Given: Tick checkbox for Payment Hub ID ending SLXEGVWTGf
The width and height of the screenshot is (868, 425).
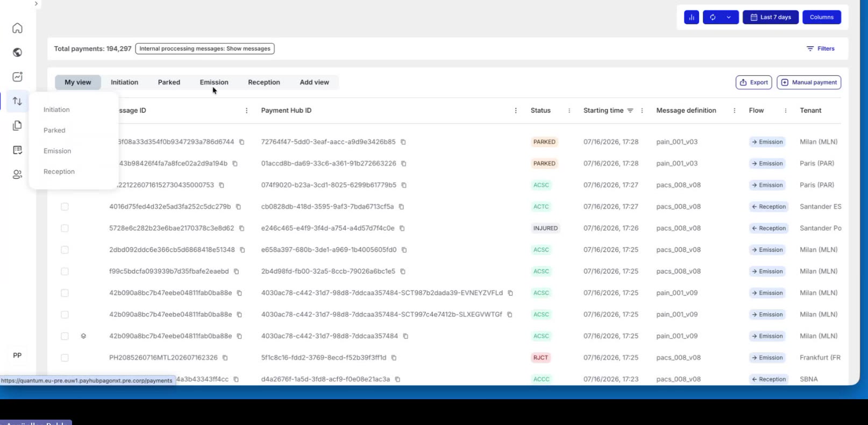Looking at the screenshot, I should point(65,315).
